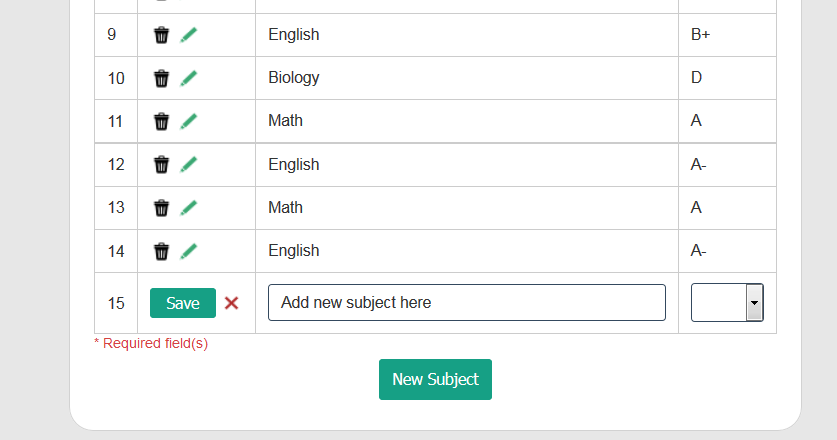
Task: Cancel new row 15 with red X
Action: 231,303
